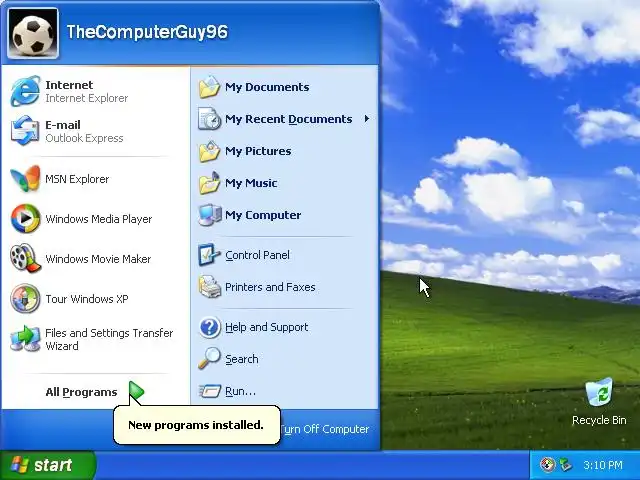
Task: Click the Start button on the taskbar
Action: [48, 465]
